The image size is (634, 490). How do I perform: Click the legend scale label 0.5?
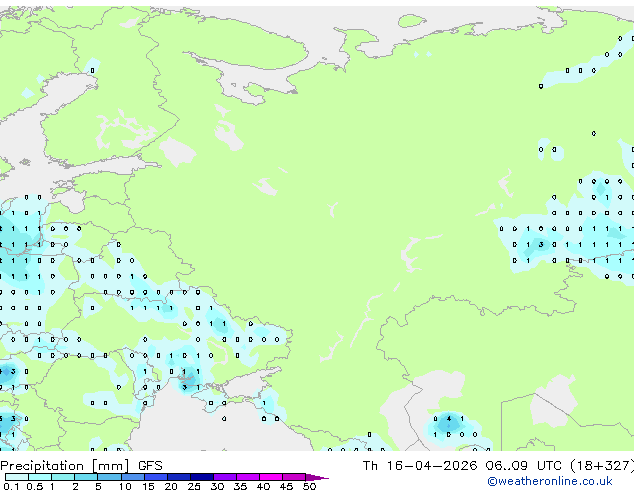pyautogui.click(x=34, y=486)
